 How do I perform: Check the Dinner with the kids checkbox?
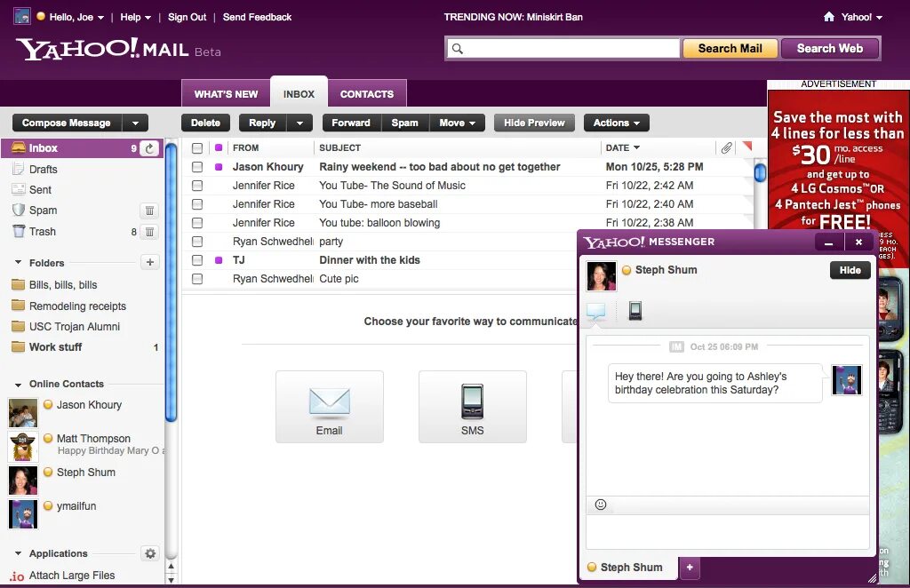click(197, 259)
